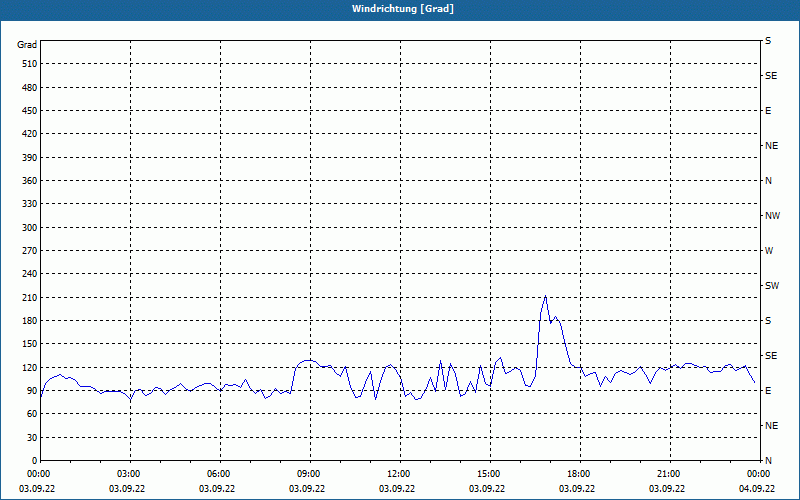Select the SE compass label on the 480 gridline
This screenshot has width=800, height=500.
pos(771,76)
